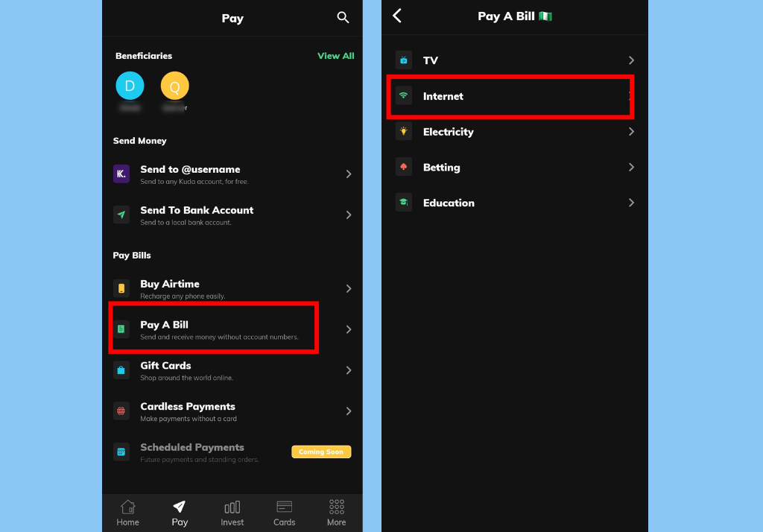Click the TV icon in Pay A Bill list
Image resolution: width=763 pixels, height=532 pixels.
(x=403, y=60)
